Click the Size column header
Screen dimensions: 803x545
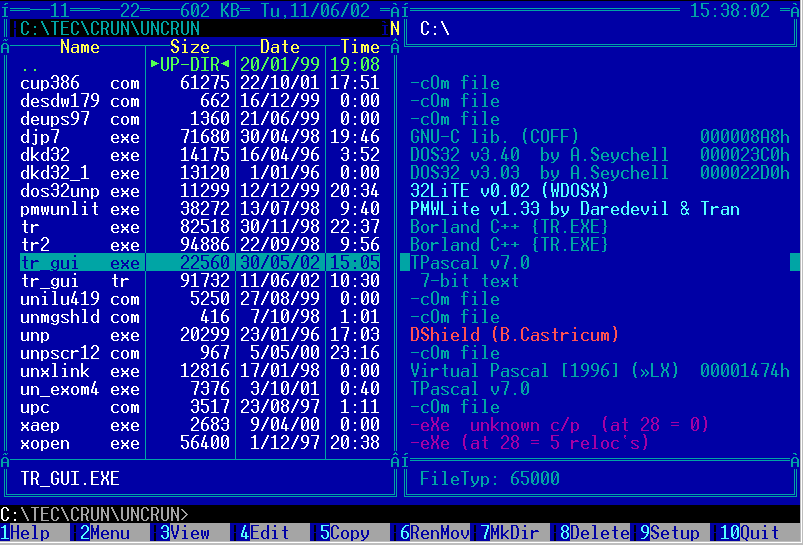tap(190, 47)
